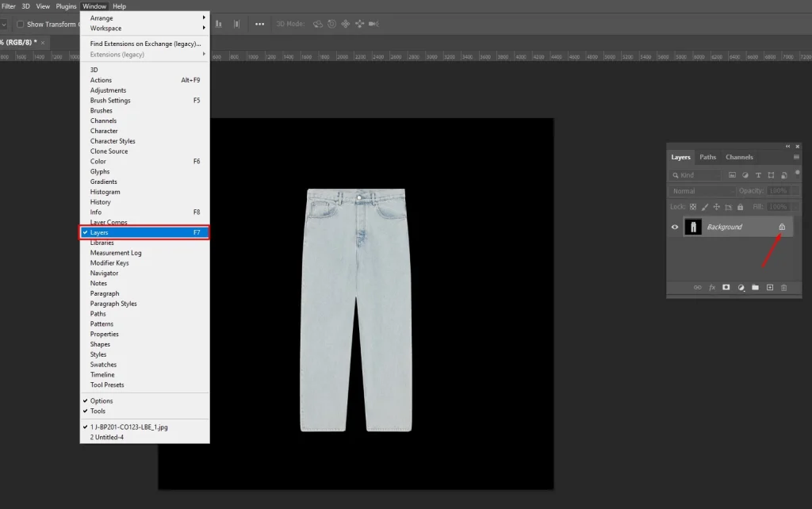Open the Add layer style fx icon
Screen dimensions: 812x509
(712, 287)
